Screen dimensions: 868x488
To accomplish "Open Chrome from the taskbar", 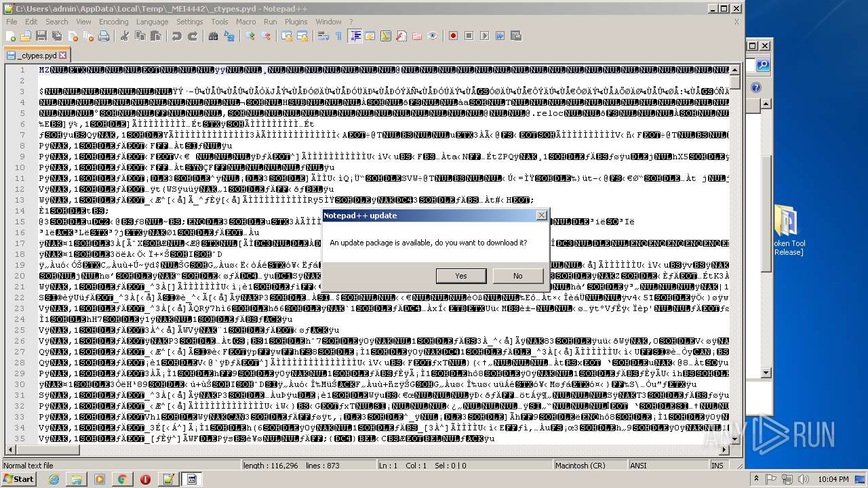I will [122, 479].
